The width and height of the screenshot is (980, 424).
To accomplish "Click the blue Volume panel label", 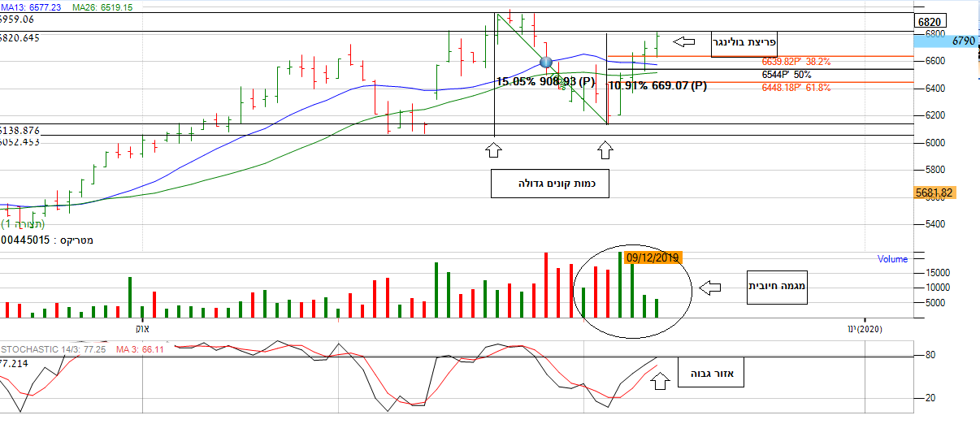I will coord(892,259).
